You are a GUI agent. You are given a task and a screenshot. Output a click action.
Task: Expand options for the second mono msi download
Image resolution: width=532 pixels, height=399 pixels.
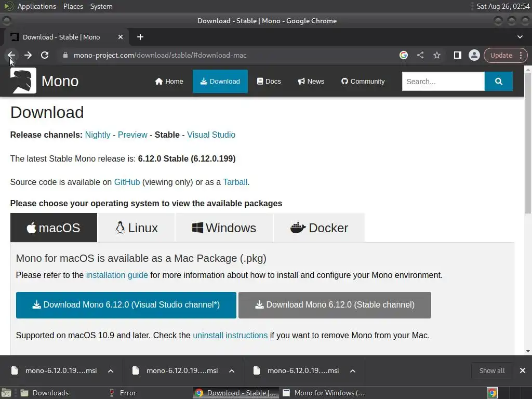tap(232, 371)
